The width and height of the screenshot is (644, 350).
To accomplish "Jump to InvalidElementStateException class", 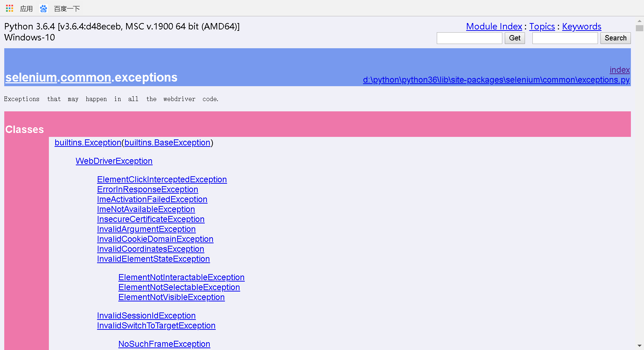I will [x=153, y=259].
